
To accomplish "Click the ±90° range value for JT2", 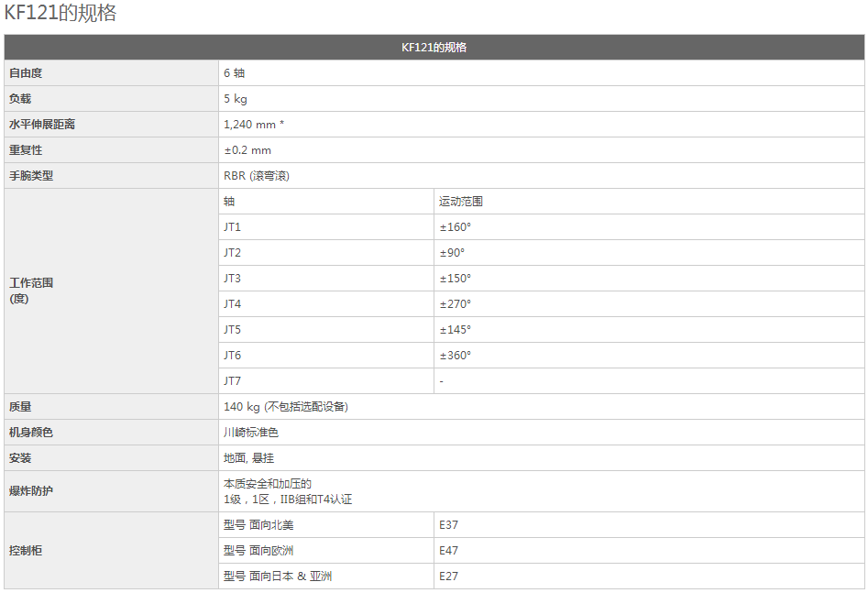I will coord(452,252).
